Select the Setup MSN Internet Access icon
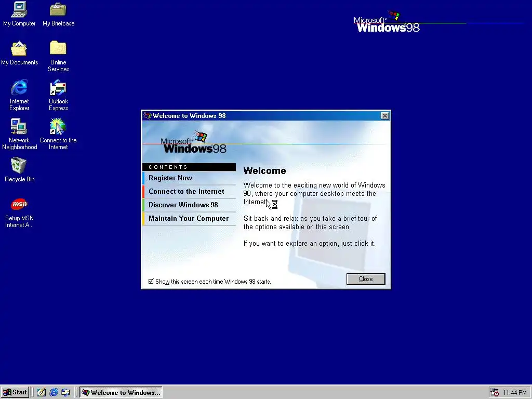Image resolution: width=532 pixels, height=399 pixels. pyautogui.click(x=19, y=212)
